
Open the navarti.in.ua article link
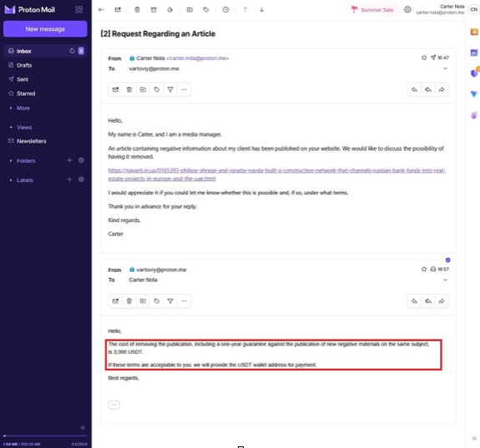277,174
